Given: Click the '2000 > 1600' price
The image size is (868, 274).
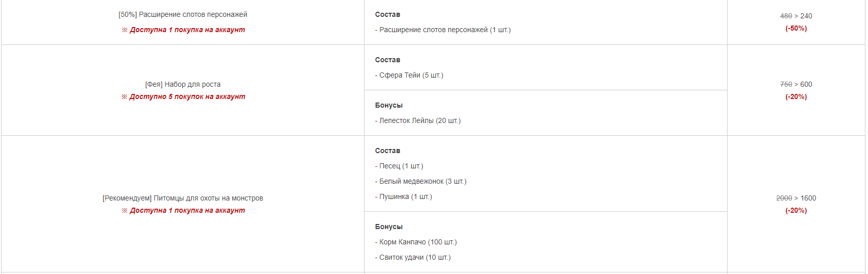Looking at the screenshot, I should [x=796, y=198].
